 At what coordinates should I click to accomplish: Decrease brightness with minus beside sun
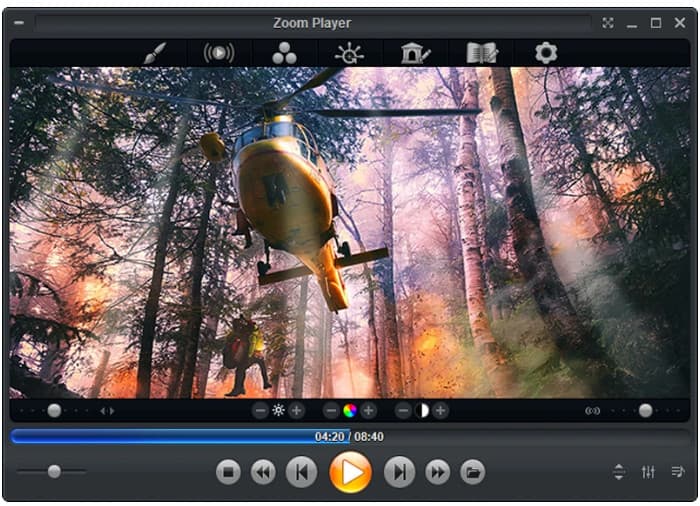pyautogui.click(x=260, y=410)
